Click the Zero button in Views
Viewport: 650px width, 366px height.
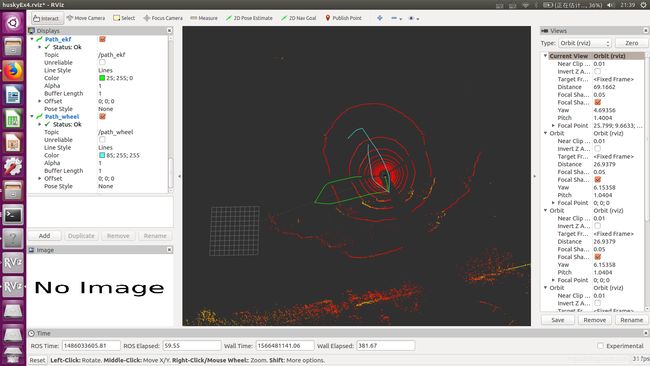point(631,43)
